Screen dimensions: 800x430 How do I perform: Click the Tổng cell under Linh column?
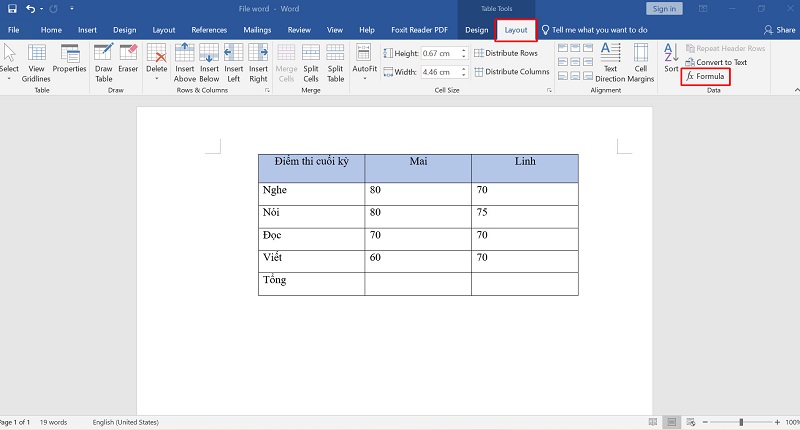tap(525, 284)
